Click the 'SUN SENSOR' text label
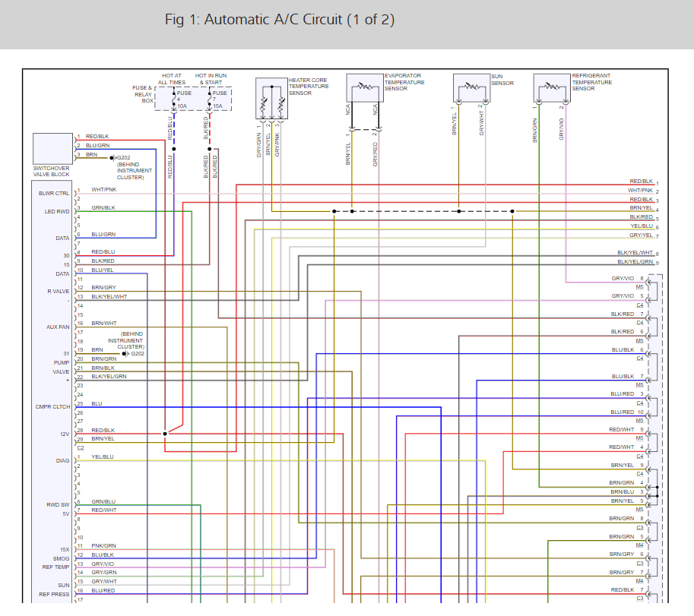The image size is (694, 616). [x=502, y=80]
